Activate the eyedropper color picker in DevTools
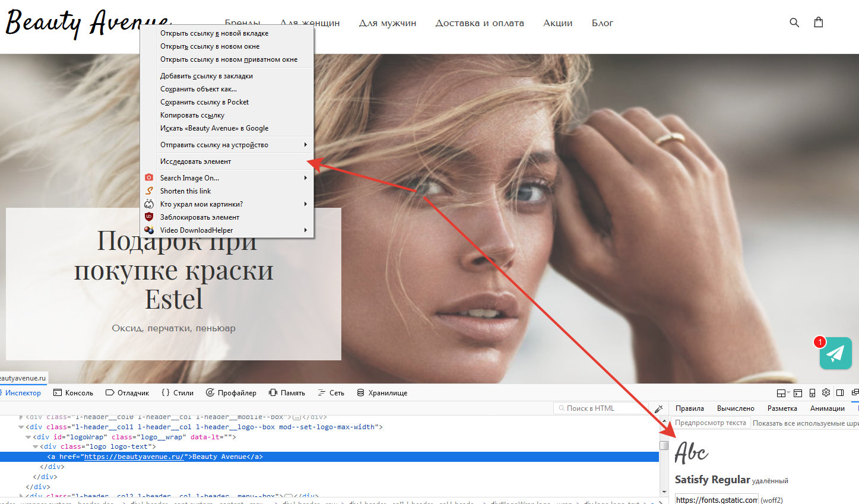 point(658,408)
